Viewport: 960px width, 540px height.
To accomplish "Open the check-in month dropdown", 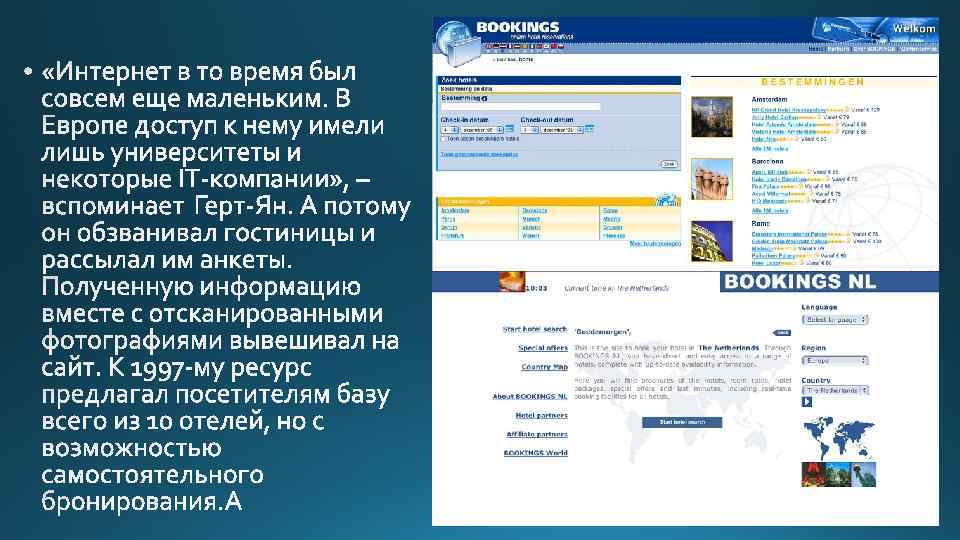I will click(x=482, y=130).
